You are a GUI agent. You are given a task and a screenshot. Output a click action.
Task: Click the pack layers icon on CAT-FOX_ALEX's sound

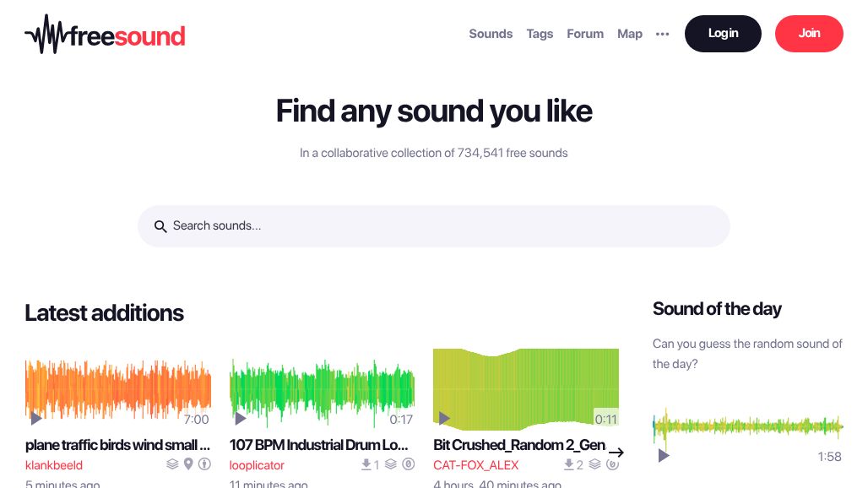tap(594, 464)
